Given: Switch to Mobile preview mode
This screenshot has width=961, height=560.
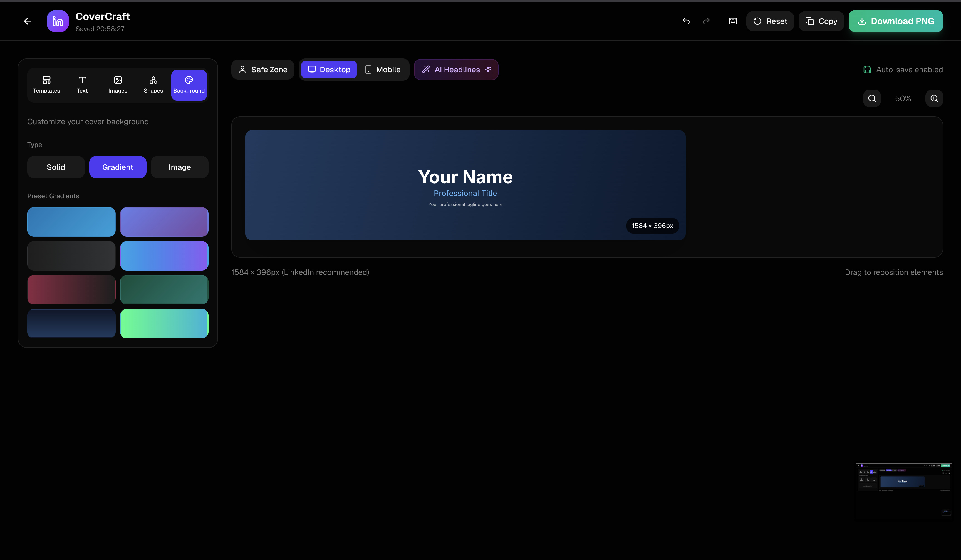Looking at the screenshot, I should click(x=383, y=70).
